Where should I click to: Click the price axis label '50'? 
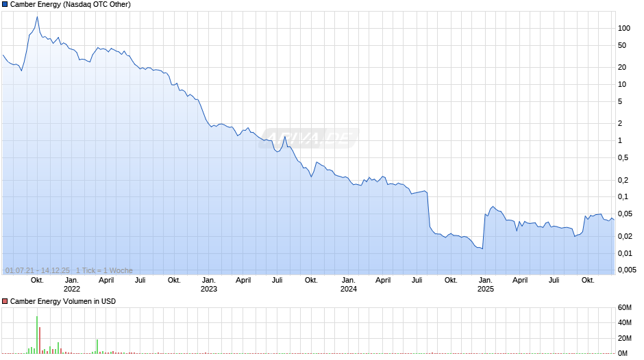click(x=622, y=46)
